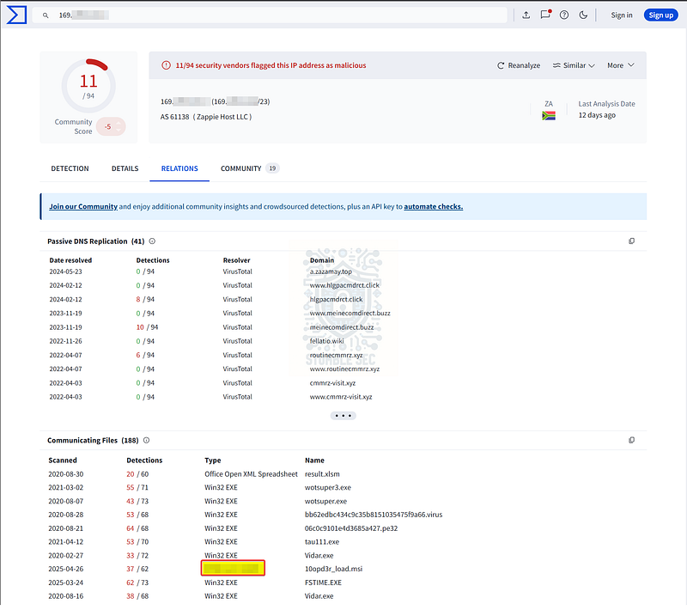Image resolution: width=687 pixels, height=616 pixels.
Task: Click the 11 / 94 detection score gauge
Action: tap(88, 86)
